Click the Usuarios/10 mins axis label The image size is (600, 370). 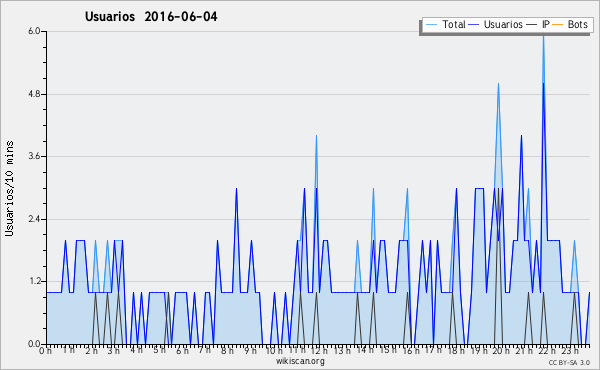pyautogui.click(x=10, y=189)
